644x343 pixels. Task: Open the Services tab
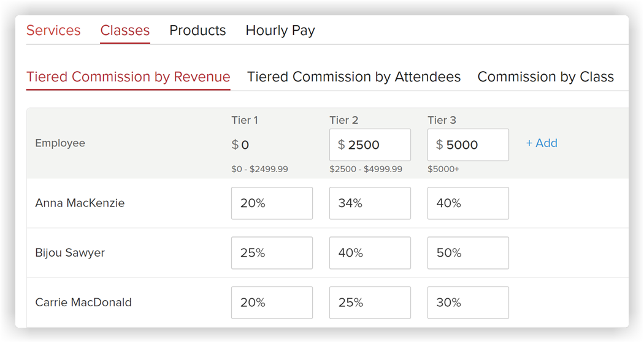(53, 31)
